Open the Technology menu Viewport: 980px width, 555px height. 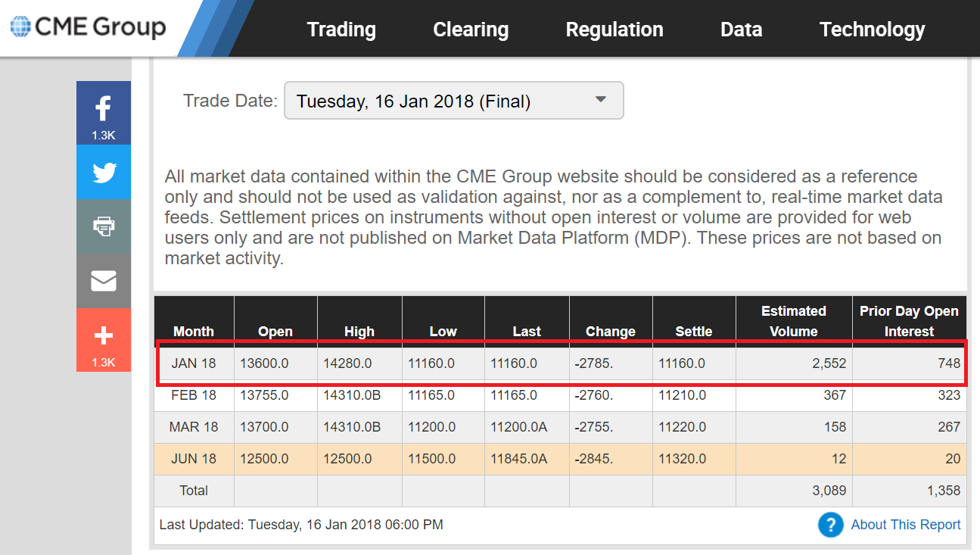coord(872,30)
